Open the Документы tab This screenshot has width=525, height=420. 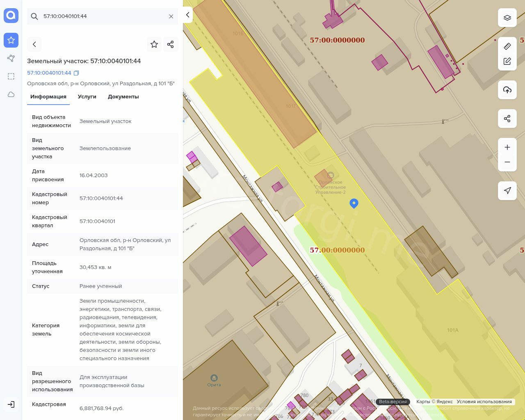pyautogui.click(x=123, y=97)
